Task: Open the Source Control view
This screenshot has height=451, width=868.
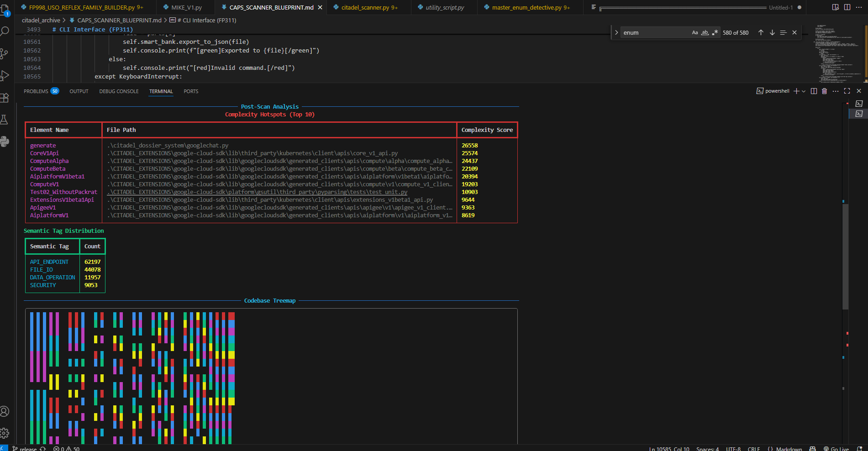Action: click(5, 53)
